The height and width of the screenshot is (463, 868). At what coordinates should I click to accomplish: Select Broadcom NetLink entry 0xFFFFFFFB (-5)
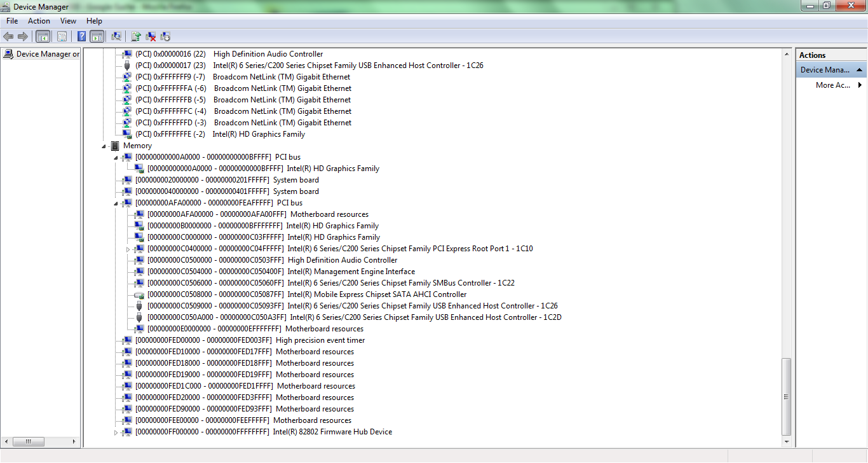(x=243, y=100)
